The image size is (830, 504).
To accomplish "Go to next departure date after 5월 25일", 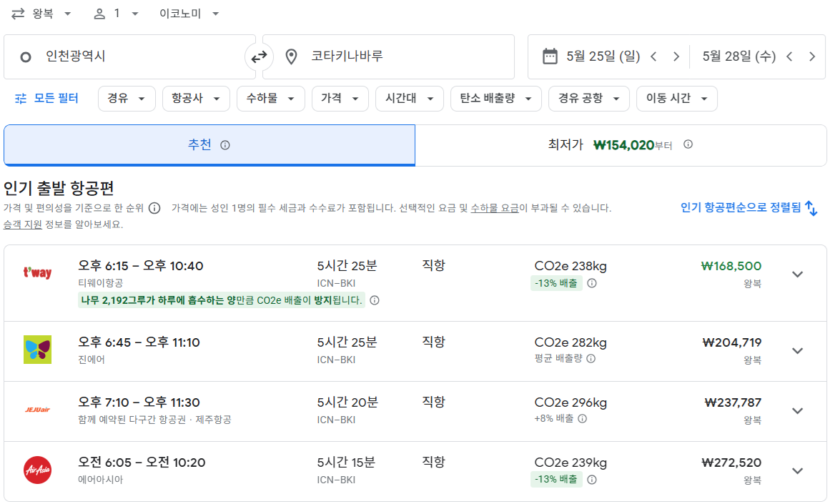I will (x=676, y=56).
